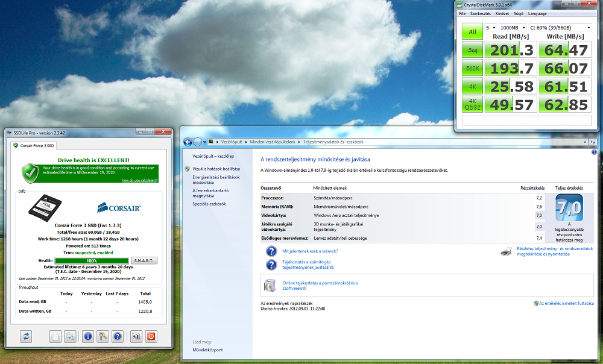Viewport: 603px width, 364px height.
Task: Click the blue info icon in SSDLife
Action: [88, 337]
